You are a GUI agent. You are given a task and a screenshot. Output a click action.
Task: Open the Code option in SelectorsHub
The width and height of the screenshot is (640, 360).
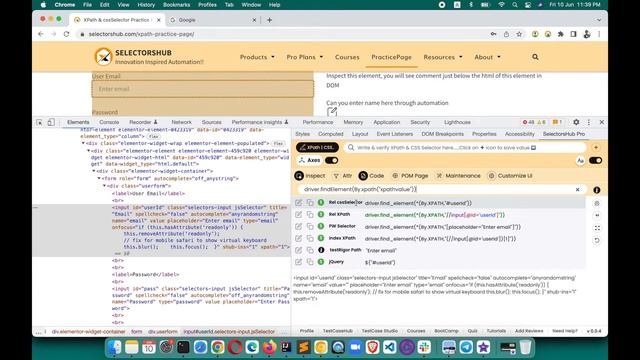371,176
